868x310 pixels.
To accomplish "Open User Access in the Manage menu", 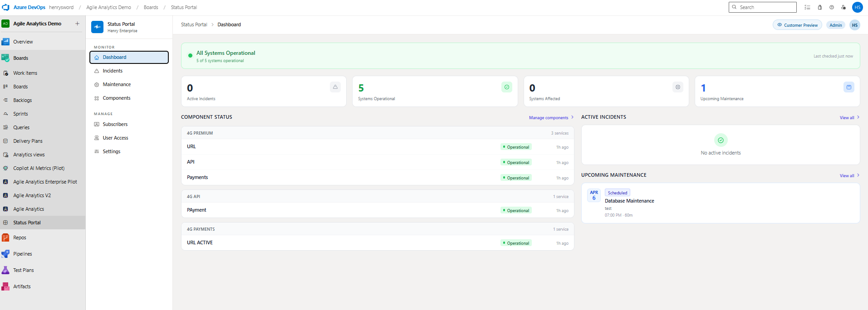I will [129, 138].
